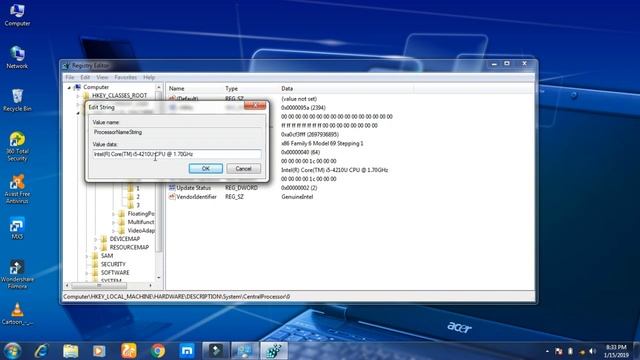Viewport: 640px width, 360px height.
Task: Expand the VideoAdapterBusses tree node
Action: (113, 231)
